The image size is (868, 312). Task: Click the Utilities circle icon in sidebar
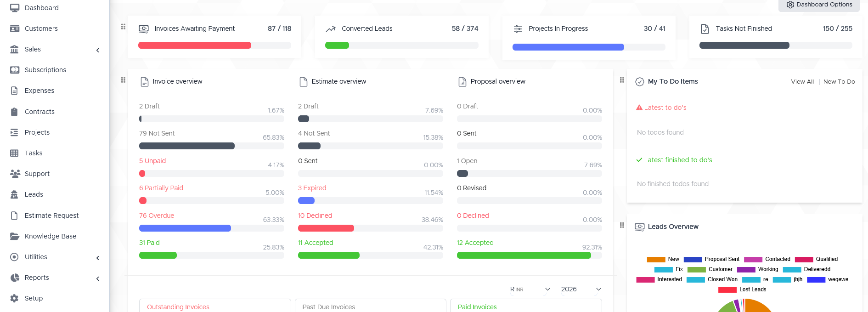click(15, 257)
